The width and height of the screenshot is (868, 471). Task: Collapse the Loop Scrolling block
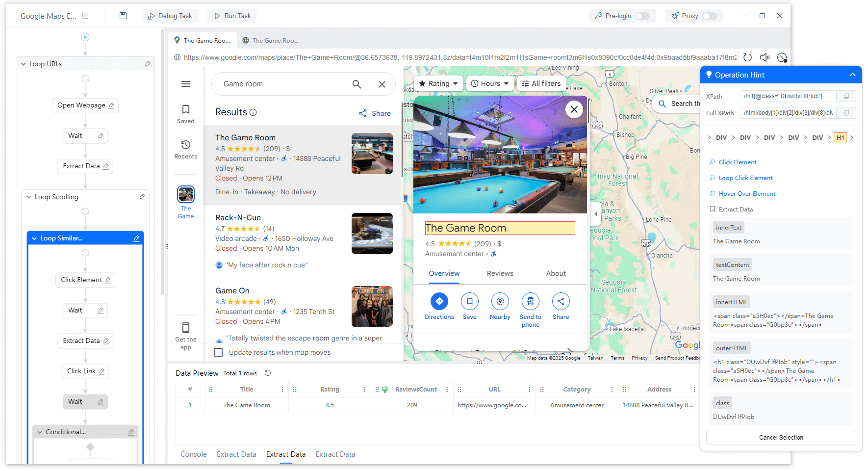tap(29, 197)
